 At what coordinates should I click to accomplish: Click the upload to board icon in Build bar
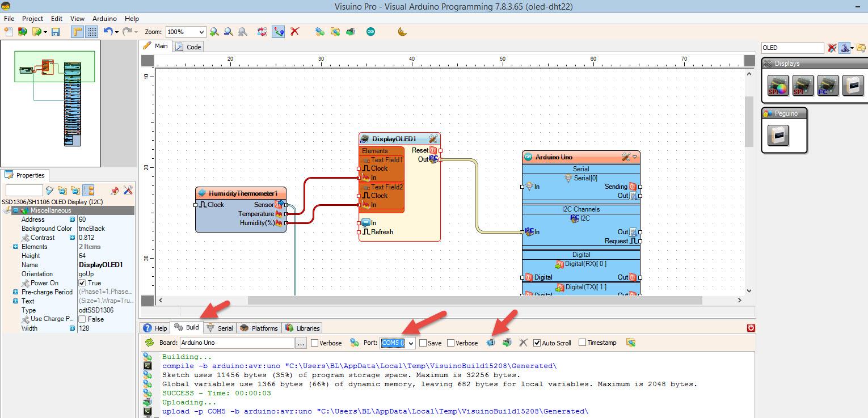pyautogui.click(x=491, y=343)
